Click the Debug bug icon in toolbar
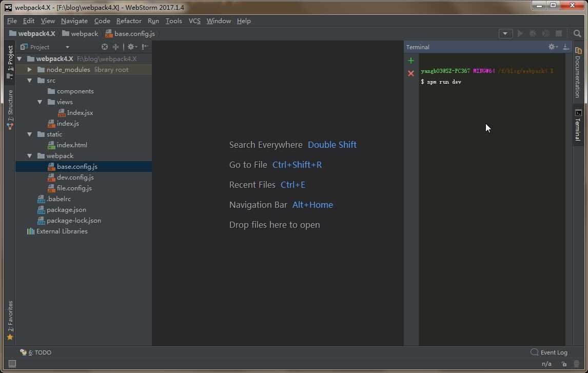 click(533, 33)
